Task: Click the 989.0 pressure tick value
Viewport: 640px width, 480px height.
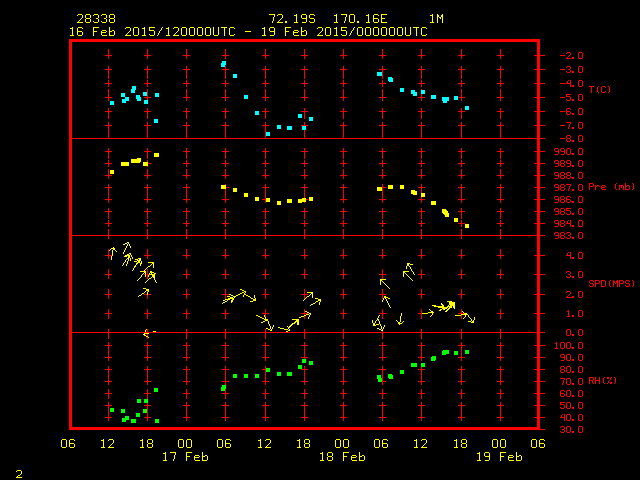Action: pos(569,164)
